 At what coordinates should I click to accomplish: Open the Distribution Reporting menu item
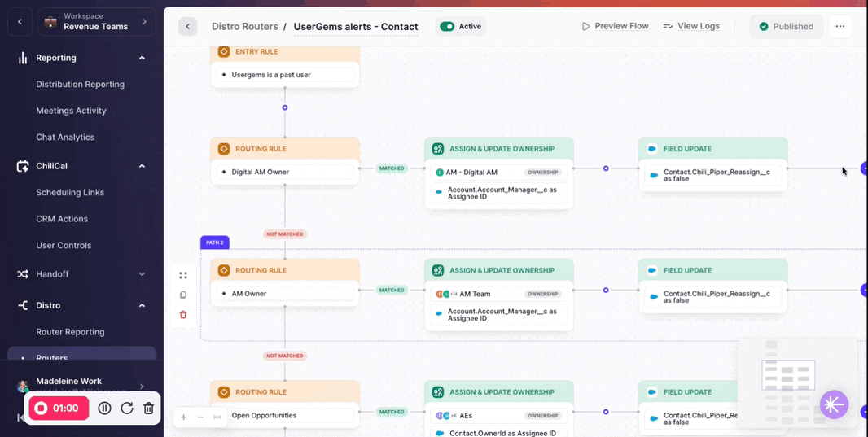(x=81, y=84)
